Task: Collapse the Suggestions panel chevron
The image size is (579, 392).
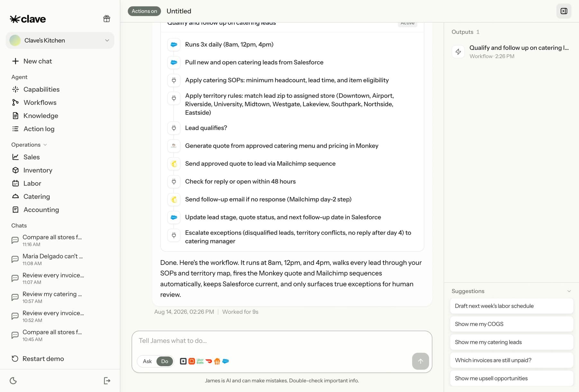Action: coord(569,291)
